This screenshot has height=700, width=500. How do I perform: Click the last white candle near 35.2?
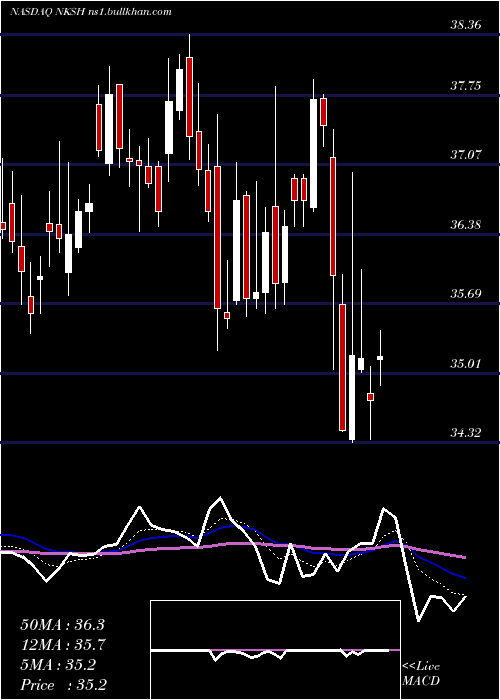click(380, 358)
